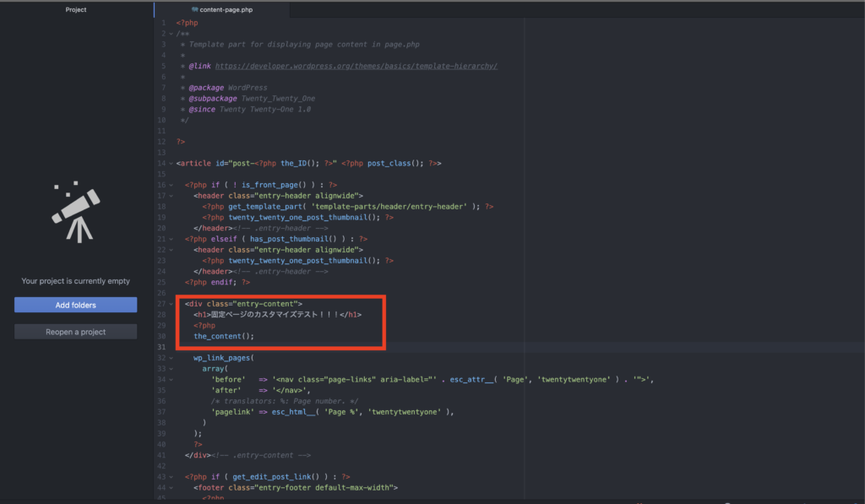Fold the header element at line 22
This screenshot has height=504, width=865.
pyautogui.click(x=171, y=250)
